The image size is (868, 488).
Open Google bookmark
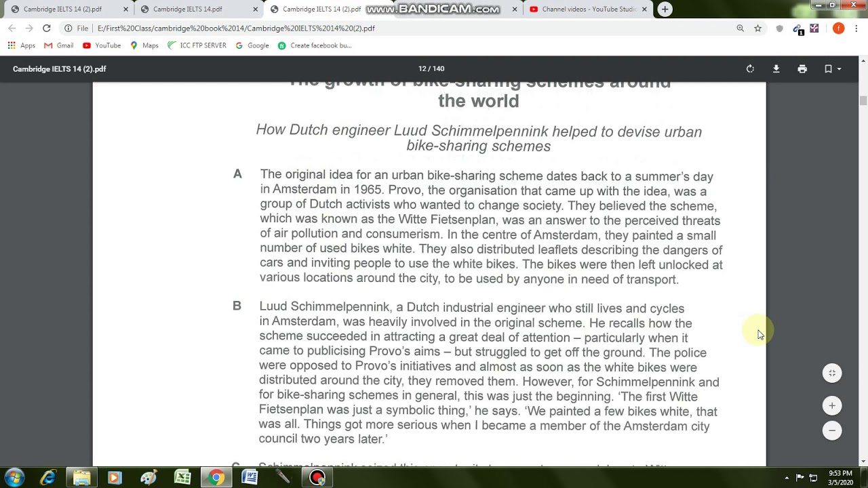252,45
